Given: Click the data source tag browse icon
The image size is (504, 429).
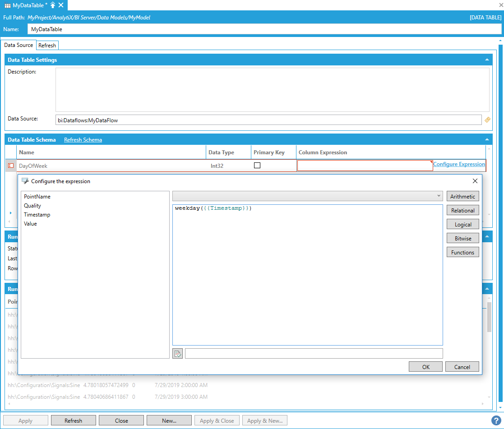Looking at the screenshot, I should coord(487,120).
